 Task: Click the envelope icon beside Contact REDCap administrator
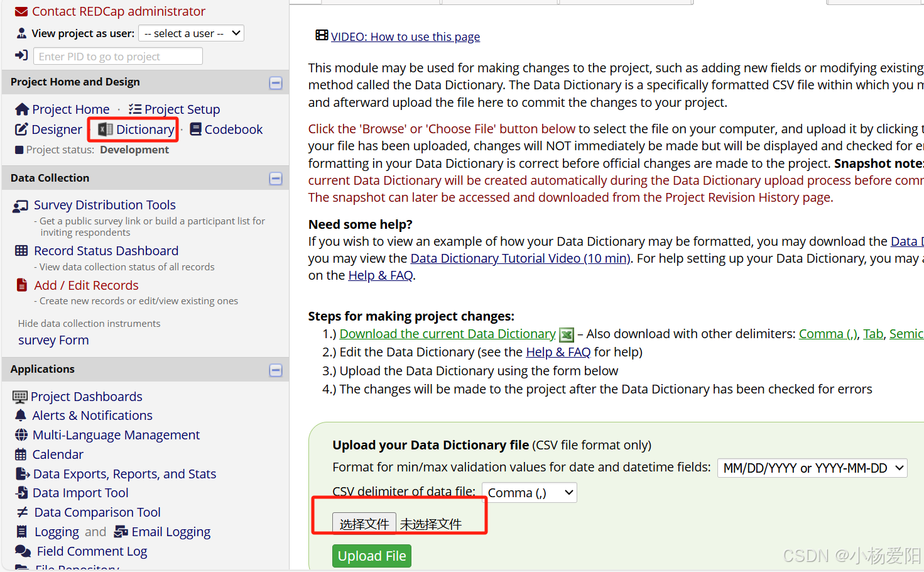[x=21, y=11]
